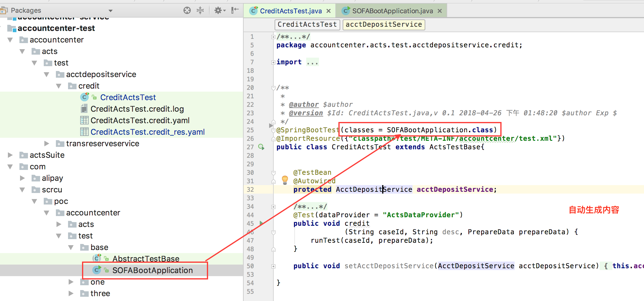This screenshot has width=644, height=301.
Task: Switch to the SOFABootApplication.java tab
Action: (x=392, y=11)
